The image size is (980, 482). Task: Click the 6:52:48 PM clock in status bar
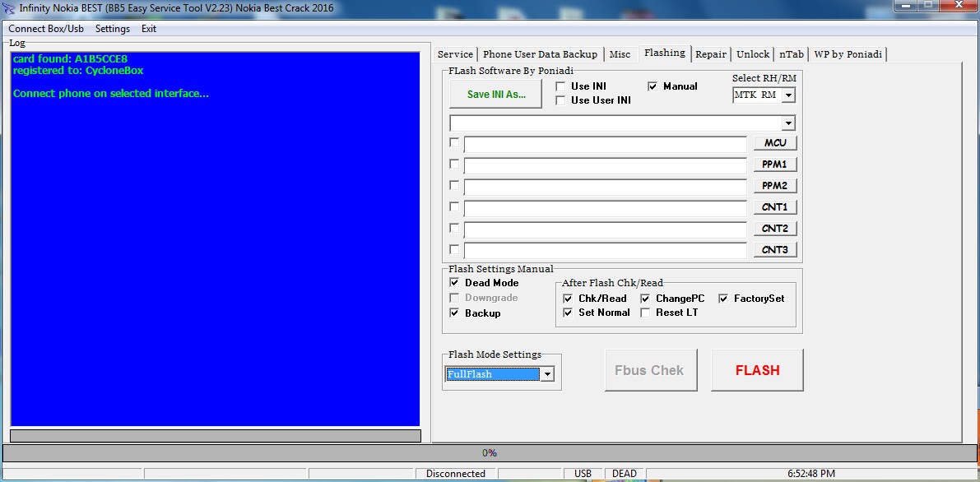pos(811,474)
